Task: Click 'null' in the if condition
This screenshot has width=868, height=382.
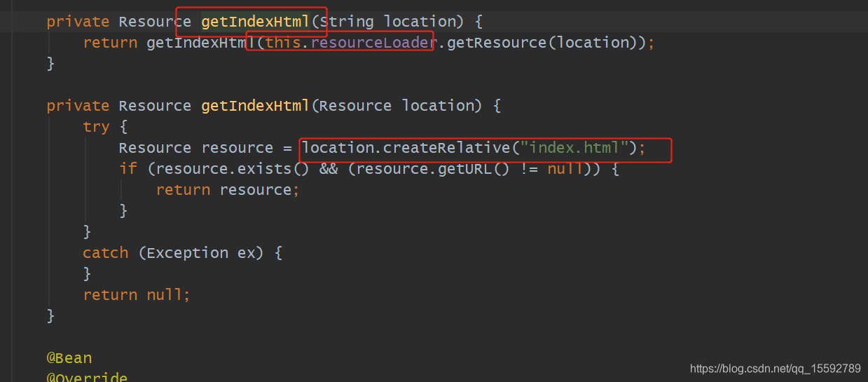Action: [565, 169]
